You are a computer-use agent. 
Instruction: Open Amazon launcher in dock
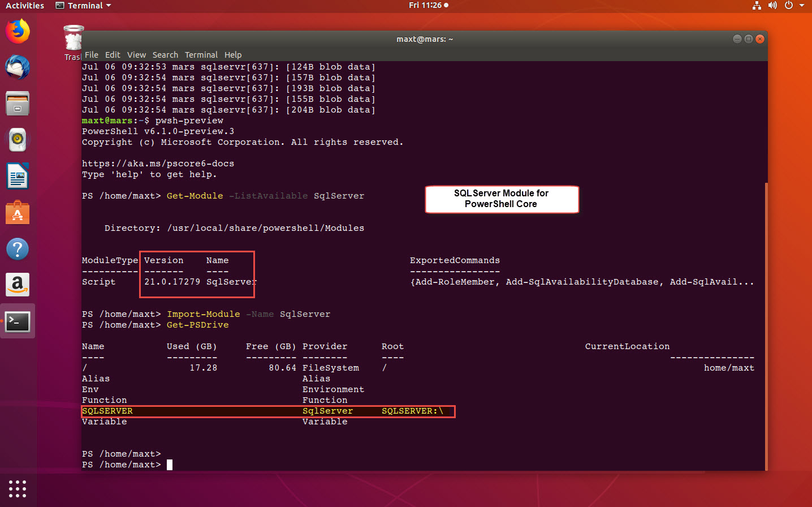click(x=18, y=285)
